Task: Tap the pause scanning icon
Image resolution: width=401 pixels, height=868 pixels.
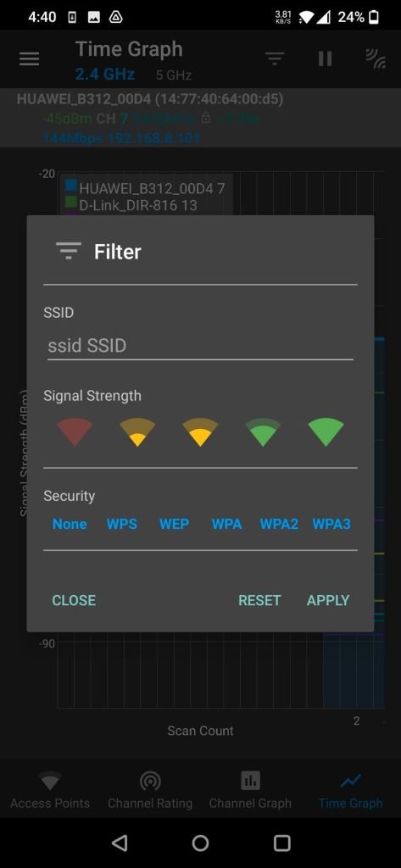Action: [x=325, y=58]
